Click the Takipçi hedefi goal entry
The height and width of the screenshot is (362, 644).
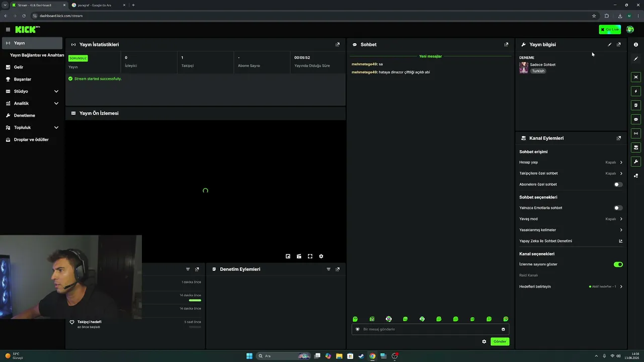(136, 324)
